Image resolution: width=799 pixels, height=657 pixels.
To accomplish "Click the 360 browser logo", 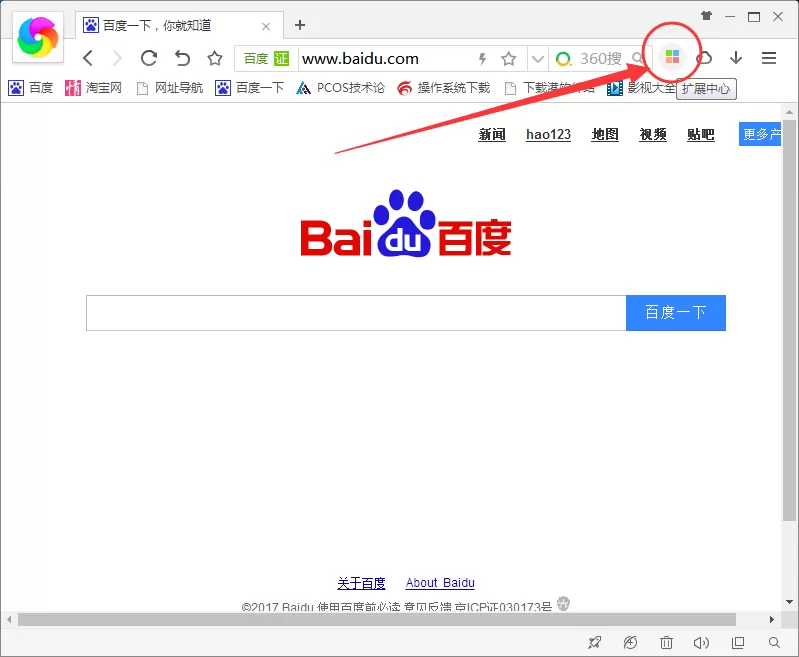I will pyautogui.click(x=38, y=37).
